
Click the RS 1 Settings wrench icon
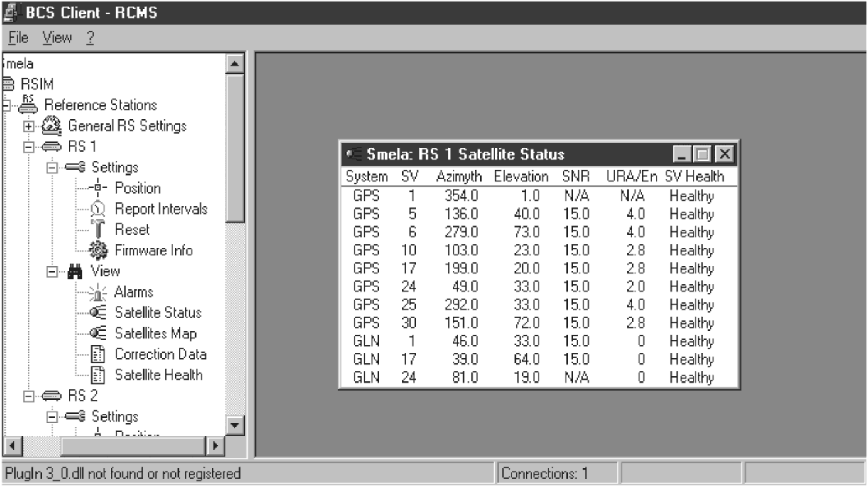tap(76, 167)
